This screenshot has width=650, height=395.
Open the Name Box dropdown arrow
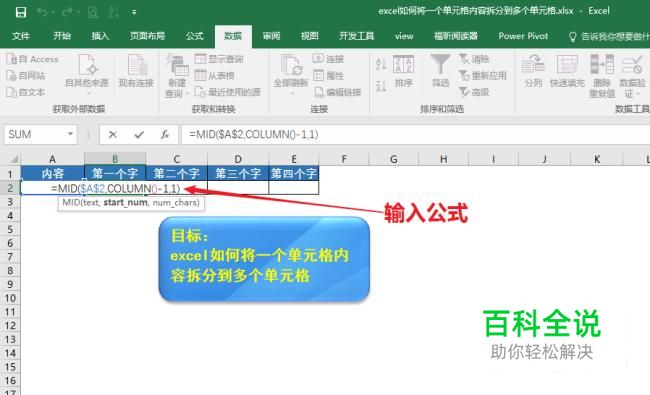coord(70,134)
